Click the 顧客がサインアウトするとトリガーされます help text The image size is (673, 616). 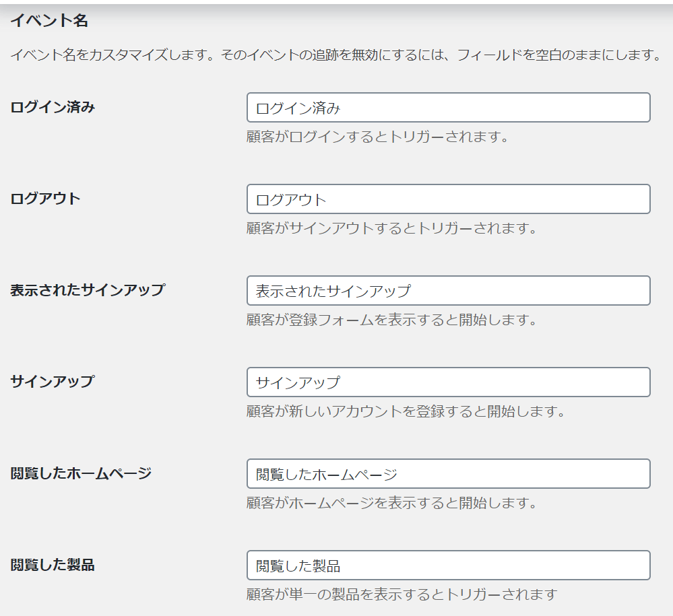click(x=392, y=228)
